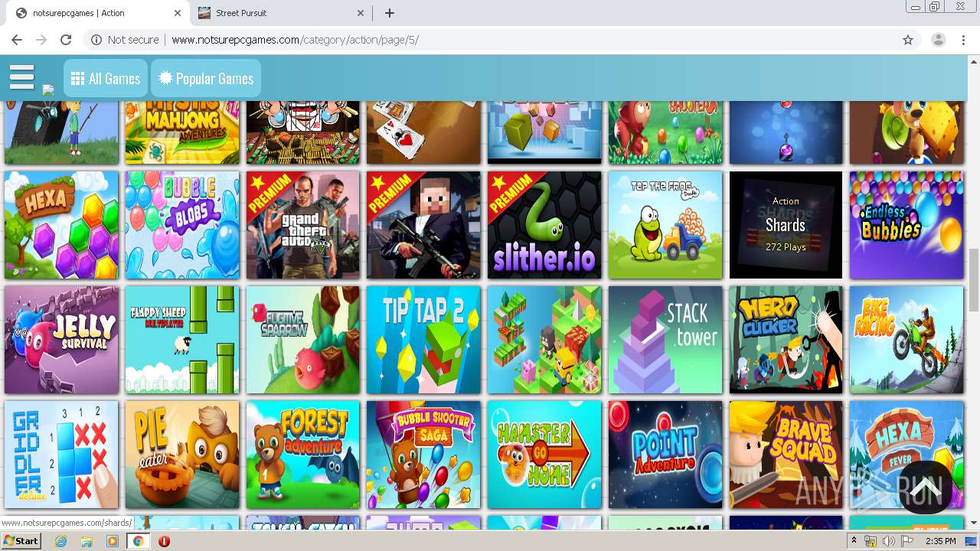Image resolution: width=980 pixels, height=551 pixels.
Task: Open the File Explorer taskbar folder
Action: coord(87,541)
